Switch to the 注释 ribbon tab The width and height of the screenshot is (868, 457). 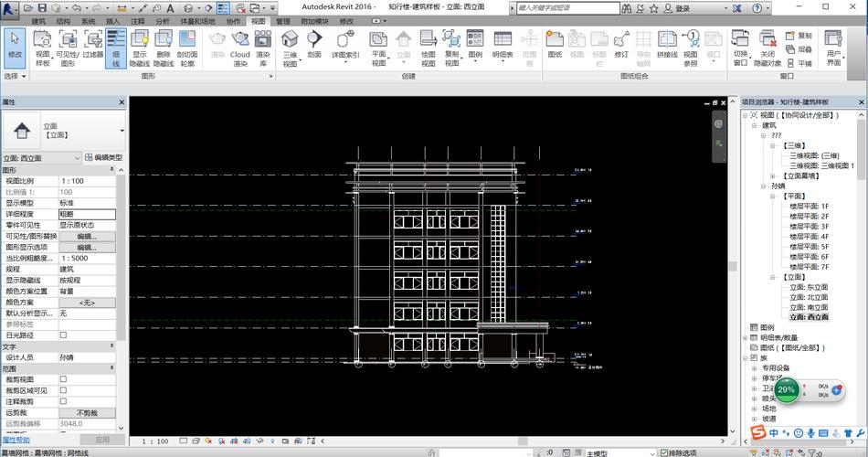point(137,21)
